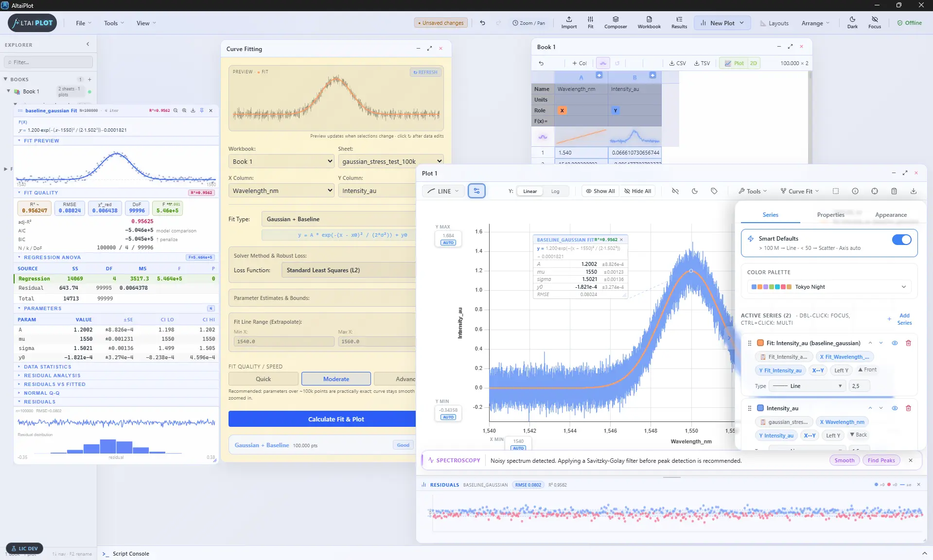Image resolution: width=933 pixels, height=560 pixels.
Task: Open the Workbook dropdown showing Book 1
Action: point(281,161)
